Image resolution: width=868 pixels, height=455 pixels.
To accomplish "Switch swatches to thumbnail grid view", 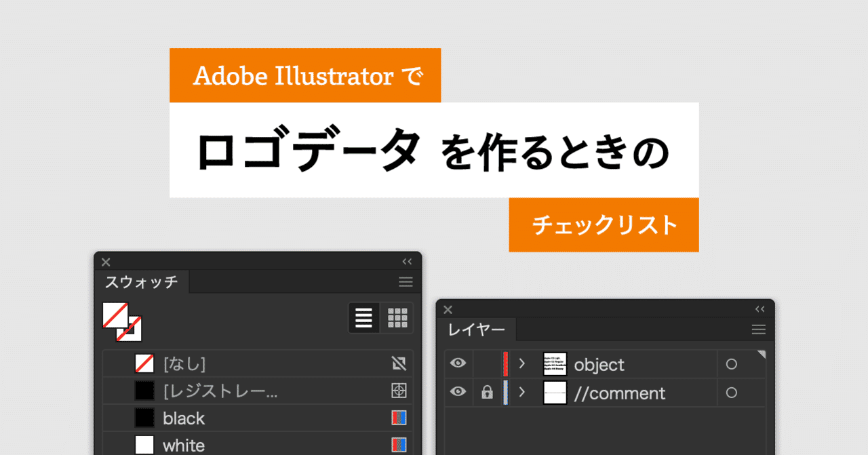I will click(x=397, y=317).
